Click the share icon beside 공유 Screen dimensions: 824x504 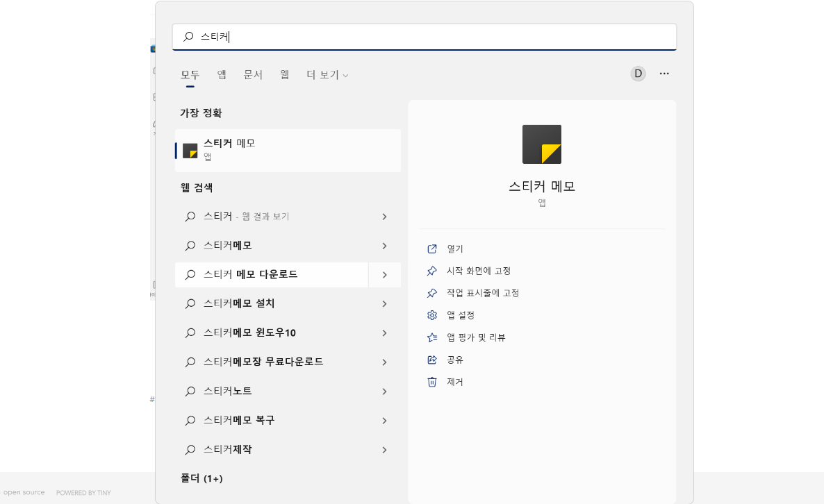click(432, 360)
